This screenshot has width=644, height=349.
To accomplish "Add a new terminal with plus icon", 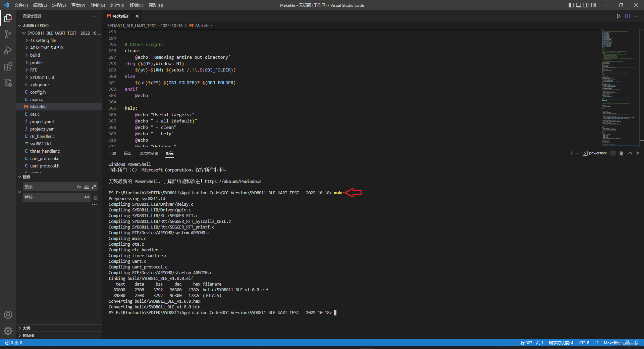I will click(x=572, y=153).
